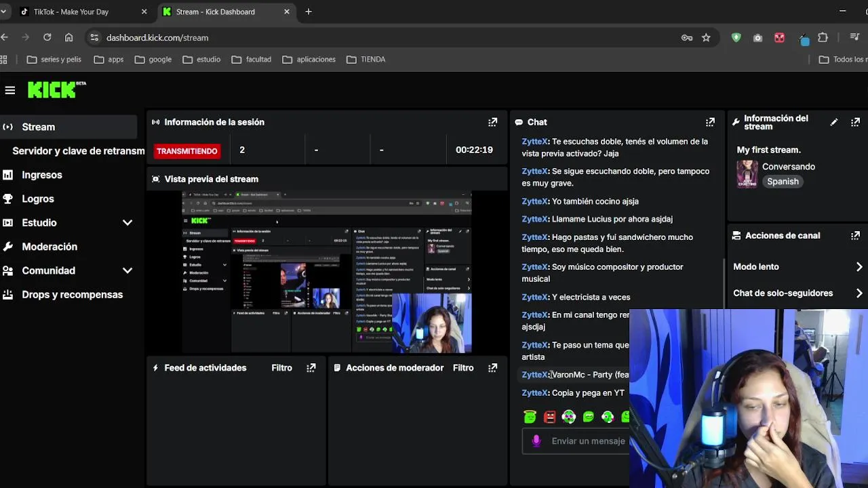The image size is (868, 488).
Task: Go to browser home page
Action: click(x=68, y=37)
